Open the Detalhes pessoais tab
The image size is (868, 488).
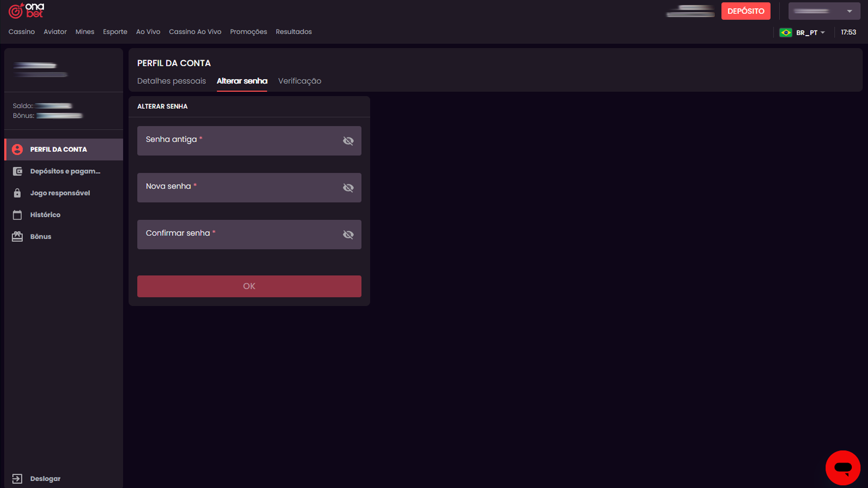click(171, 81)
